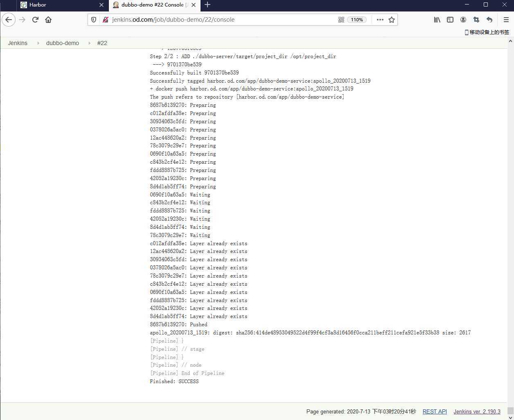This screenshot has width=514, height=420.
Task: Click the '[Pipeline] End of Pipeline' line
Action: 187,373
